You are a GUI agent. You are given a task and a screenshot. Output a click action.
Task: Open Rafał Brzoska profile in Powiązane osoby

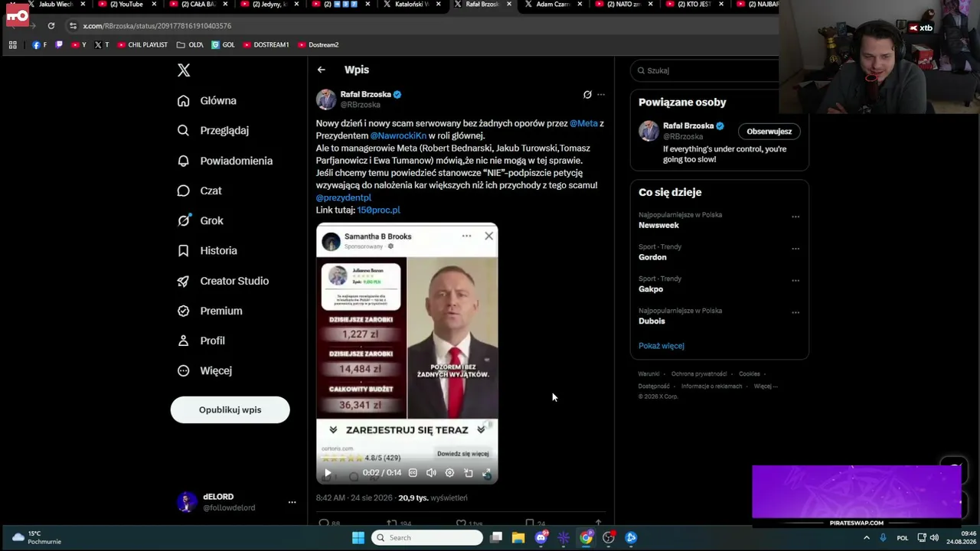tap(688, 126)
